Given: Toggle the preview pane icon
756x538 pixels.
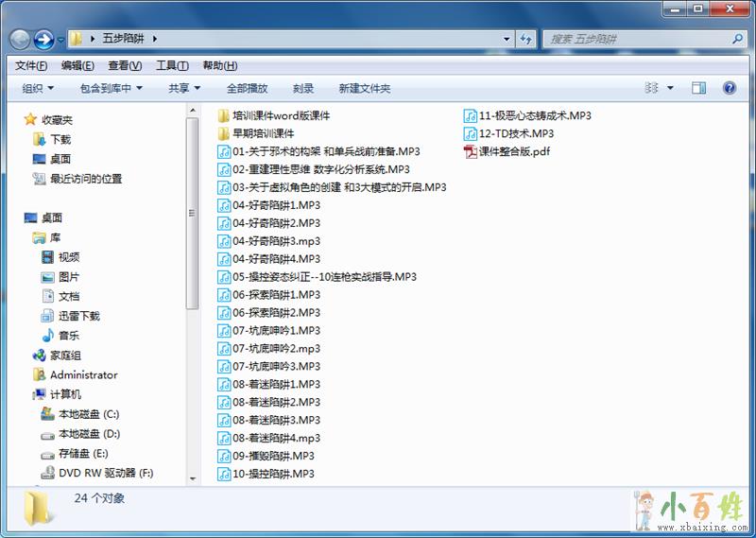Looking at the screenshot, I should tap(698, 88).
